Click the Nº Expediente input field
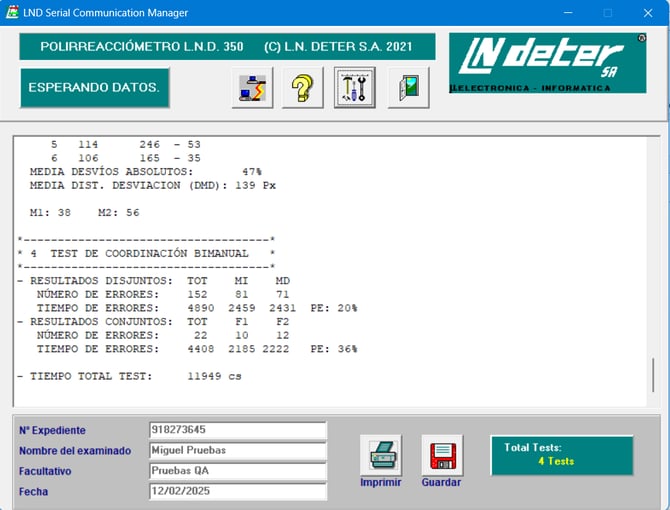Screen dimensions: 670x510 point(237,430)
